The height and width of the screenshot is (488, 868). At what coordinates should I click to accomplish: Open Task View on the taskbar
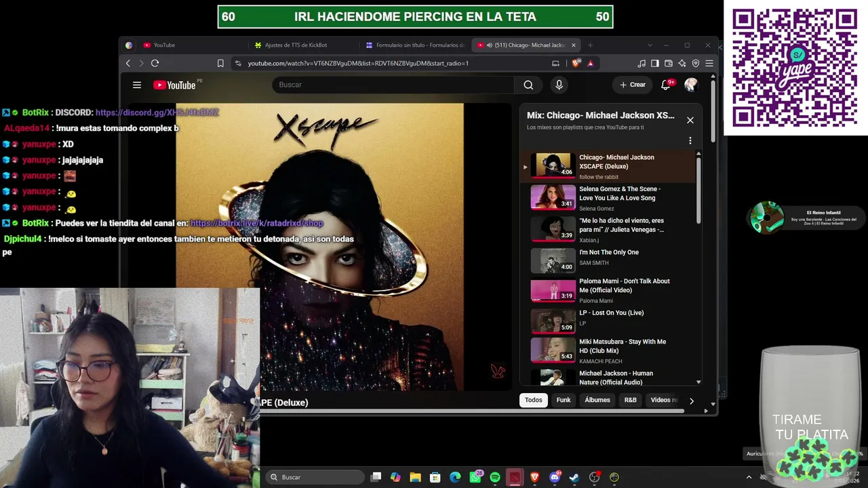pos(376,477)
